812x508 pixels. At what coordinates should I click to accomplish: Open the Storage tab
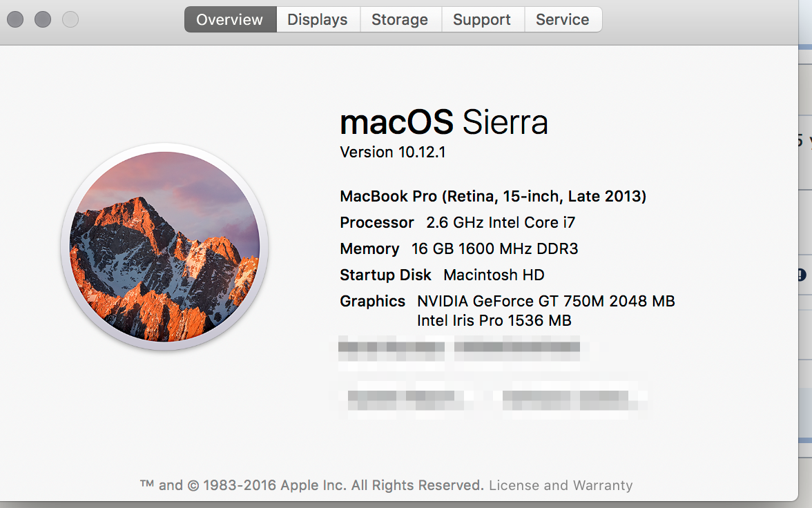coord(400,20)
